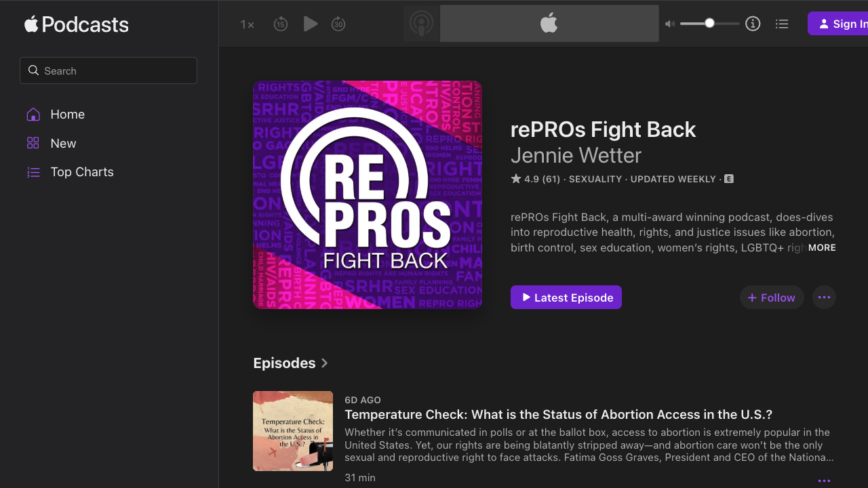Follow the rePROs Fight Back podcast

772,298
